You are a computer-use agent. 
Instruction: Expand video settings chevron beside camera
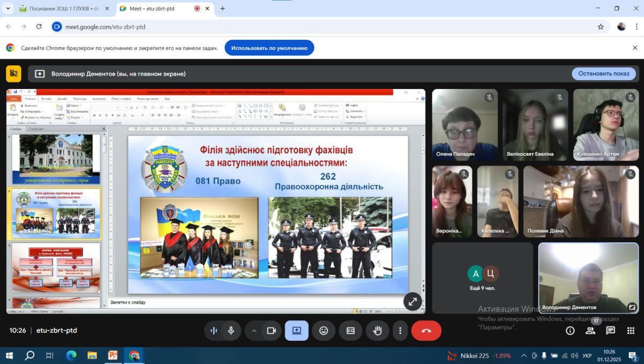(x=254, y=331)
